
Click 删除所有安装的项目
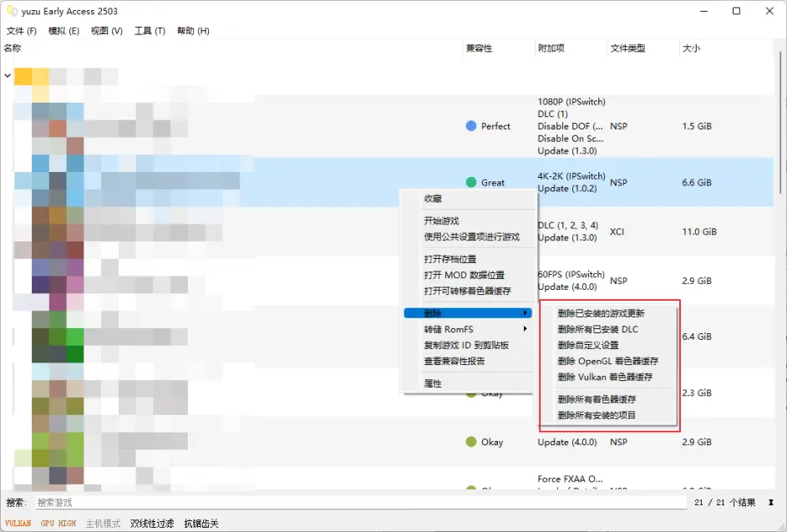(x=597, y=416)
